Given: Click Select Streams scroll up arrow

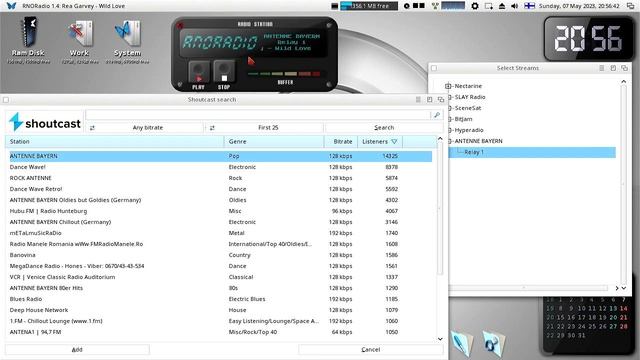Looking at the screenshot, I should pyautogui.click(x=624, y=82).
